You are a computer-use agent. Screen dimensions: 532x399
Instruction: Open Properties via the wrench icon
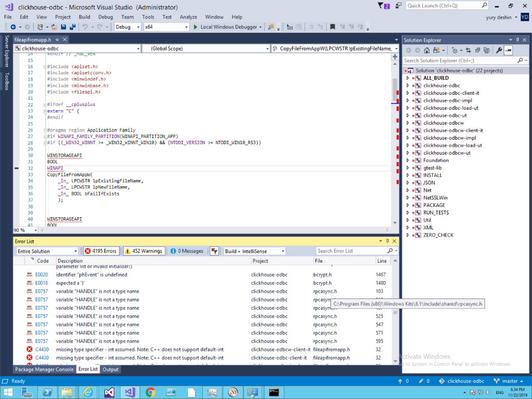pos(499,50)
